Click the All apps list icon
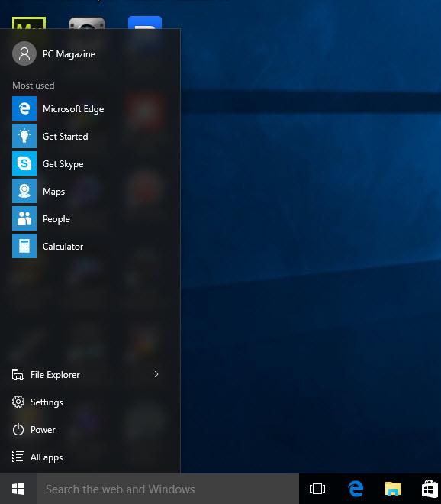The height and width of the screenshot is (504, 441). (18, 457)
